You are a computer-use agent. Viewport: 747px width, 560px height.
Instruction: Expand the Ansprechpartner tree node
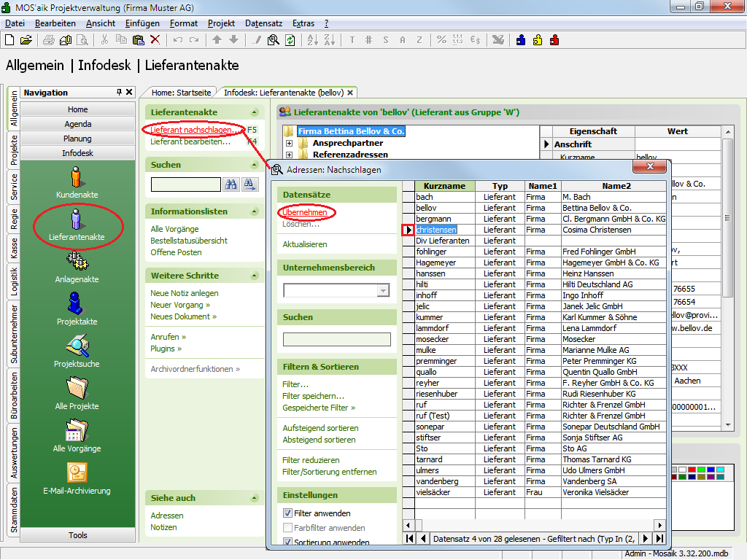(x=290, y=144)
